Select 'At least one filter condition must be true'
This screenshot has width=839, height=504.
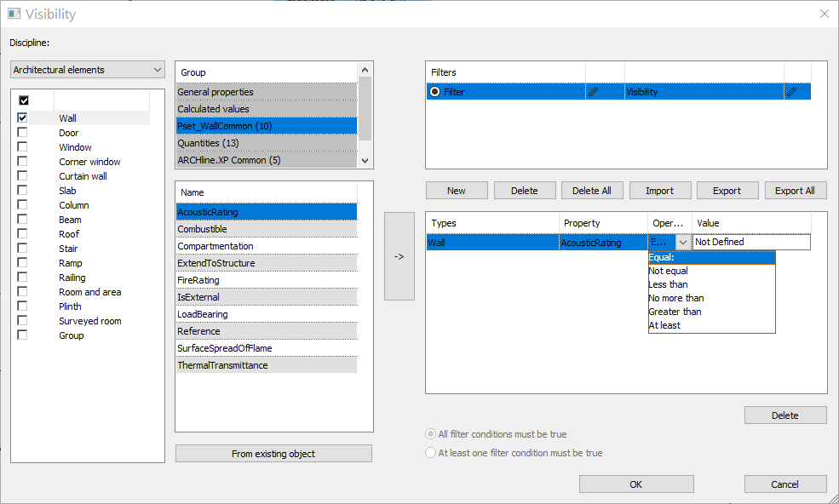[x=430, y=453]
